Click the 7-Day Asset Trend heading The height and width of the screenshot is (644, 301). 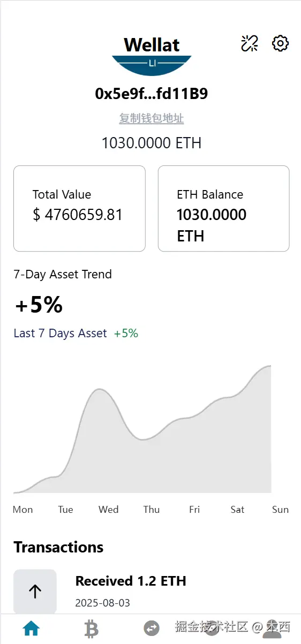pos(63,275)
